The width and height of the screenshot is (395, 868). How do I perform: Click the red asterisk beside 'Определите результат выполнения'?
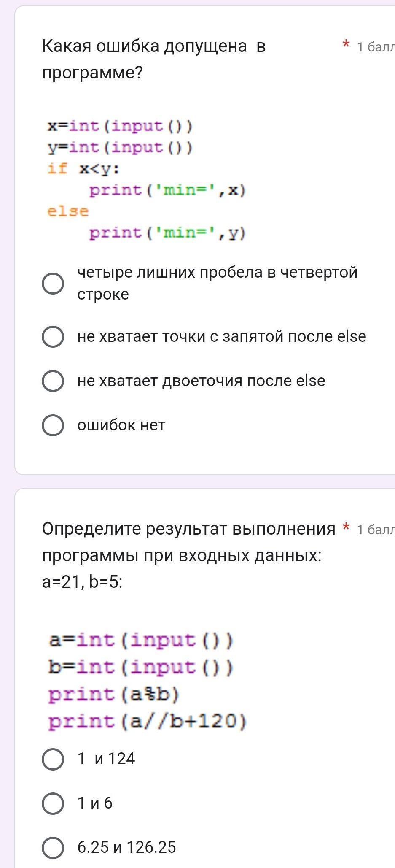click(x=346, y=527)
